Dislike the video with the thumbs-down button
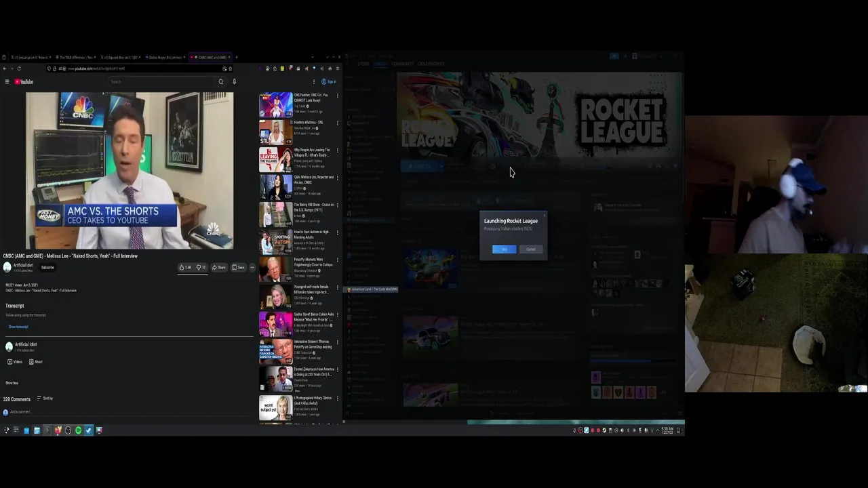868x488 pixels. [201, 267]
